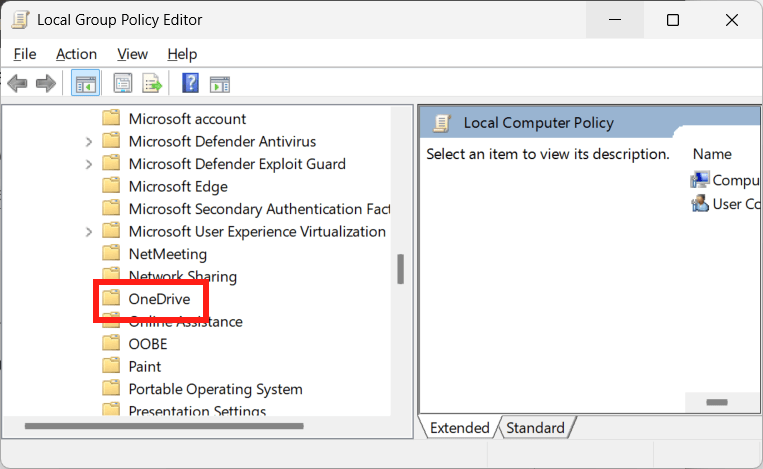Click the Back arrow toolbar icon

[17, 84]
